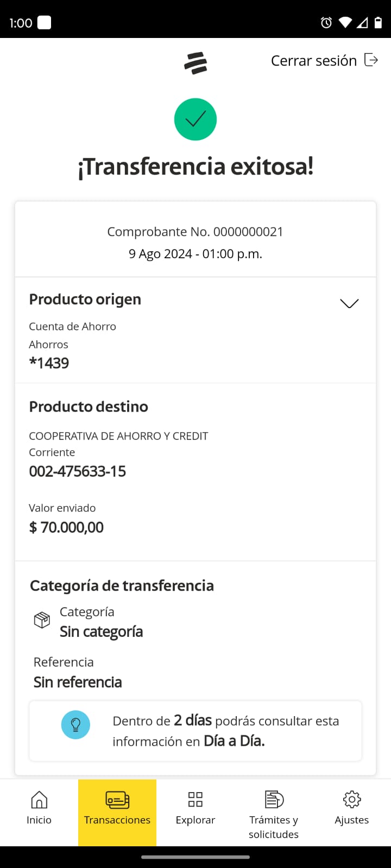This screenshot has height=868, width=391.
Task: Tap the Valor enviado amount $70.000,00
Action: (66, 527)
